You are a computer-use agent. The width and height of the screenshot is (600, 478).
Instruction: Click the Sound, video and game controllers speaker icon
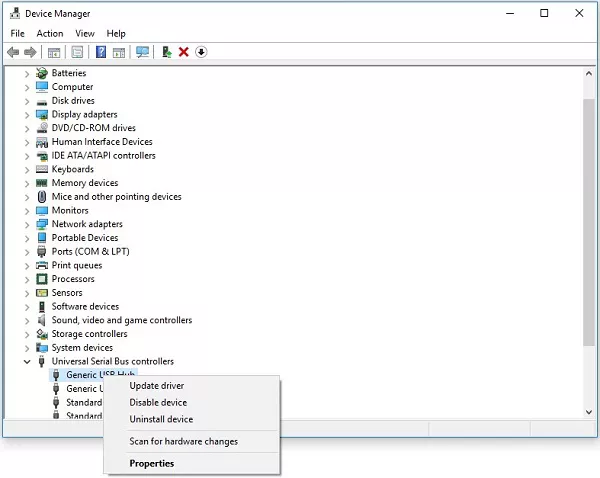click(42, 320)
